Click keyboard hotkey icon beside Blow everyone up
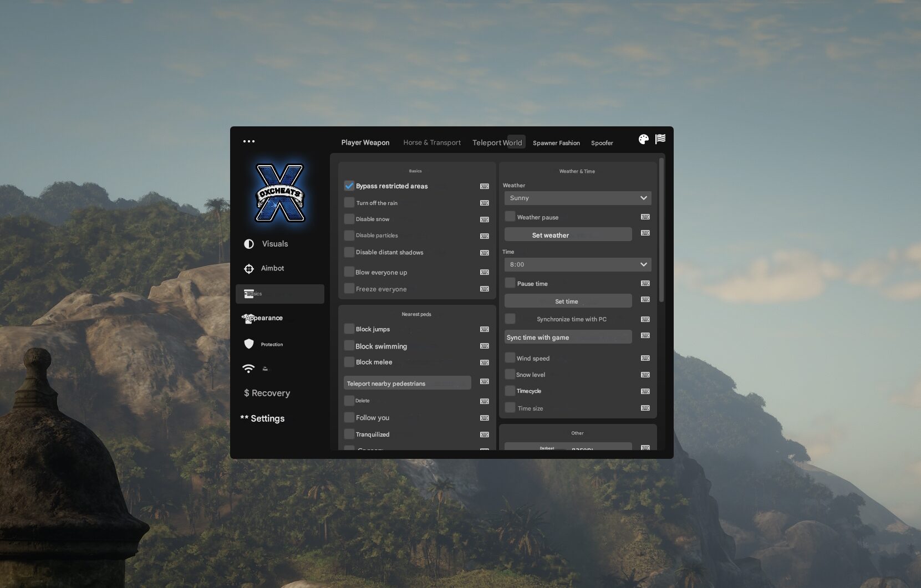The image size is (921, 588). point(484,272)
